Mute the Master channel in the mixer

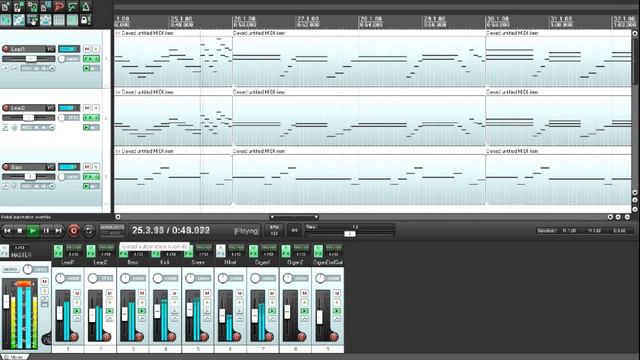click(44, 282)
